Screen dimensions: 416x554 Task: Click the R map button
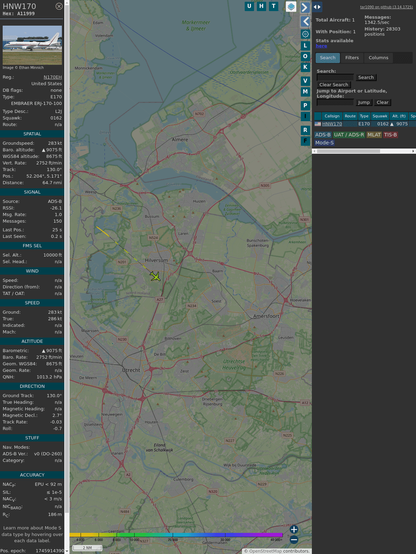click(x=305, y=130)
